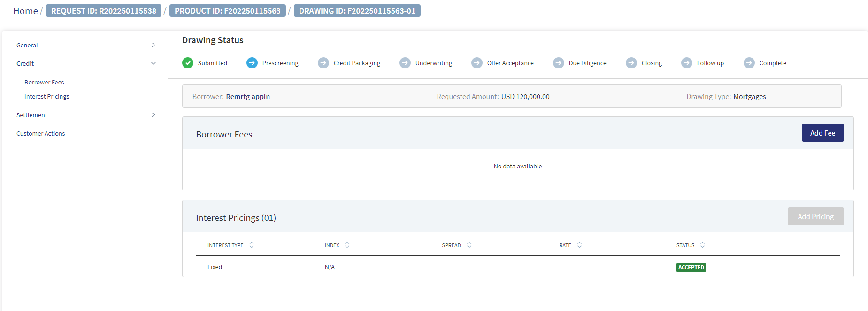The width and height of the screenshot is (868, 311).
Task: Click the Closing status label
Action: pos(652,63)
